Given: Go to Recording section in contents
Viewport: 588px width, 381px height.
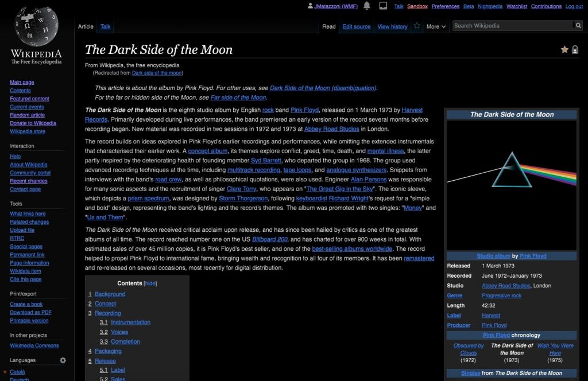Looking at the screenshot, I should [x=107, y=313].
